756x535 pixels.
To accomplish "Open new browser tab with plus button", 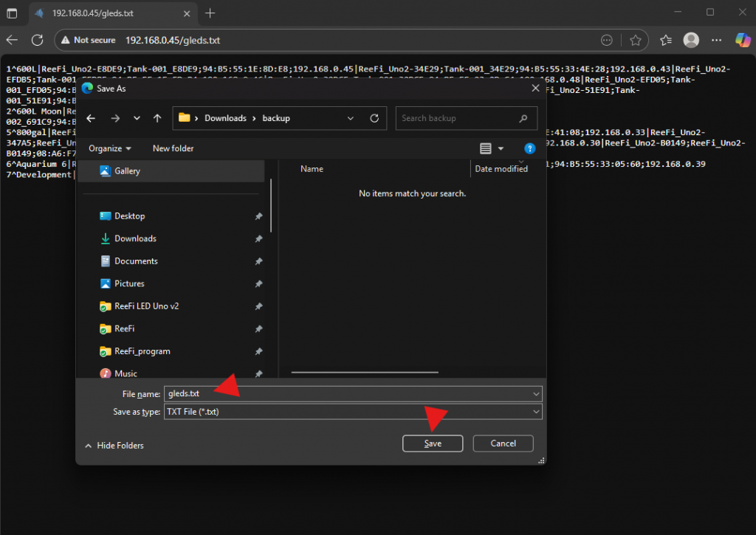I will 210,13.
